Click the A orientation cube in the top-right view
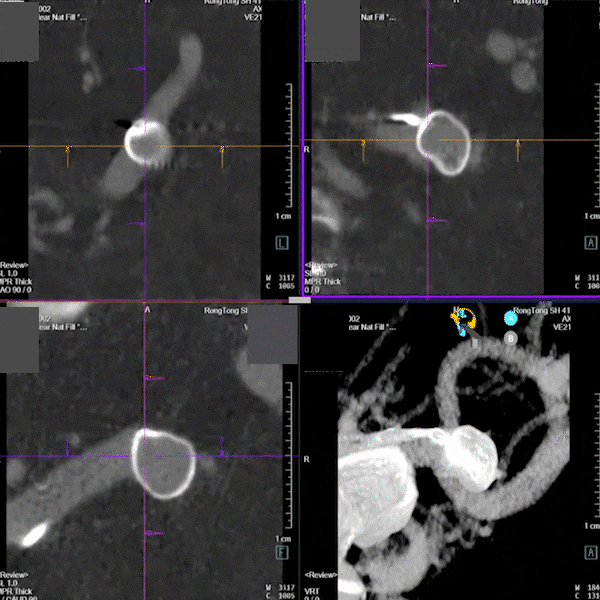The width and height of the screenshot is (600, 600). tap(591, 243)
